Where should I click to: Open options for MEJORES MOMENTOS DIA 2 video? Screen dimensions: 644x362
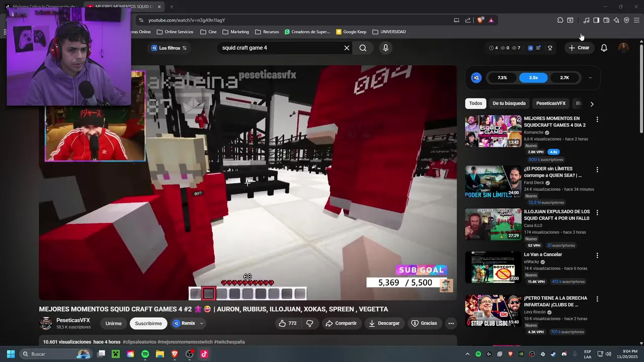(x=597, y=120)
